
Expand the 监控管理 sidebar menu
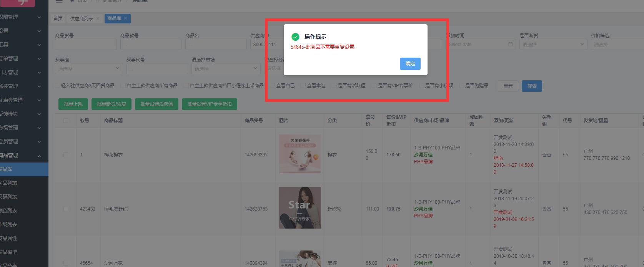pos(24,86)
